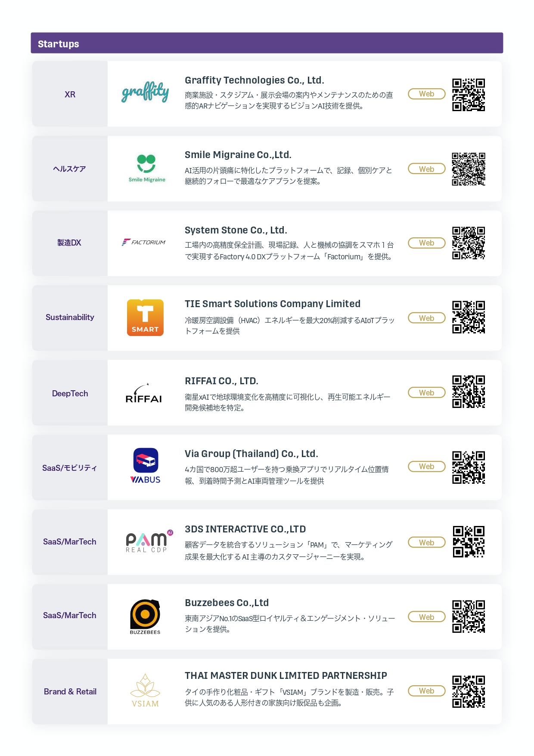Click the VSIAM lotus logo
This screenshot has height=756, width=534.
[145, 691]
